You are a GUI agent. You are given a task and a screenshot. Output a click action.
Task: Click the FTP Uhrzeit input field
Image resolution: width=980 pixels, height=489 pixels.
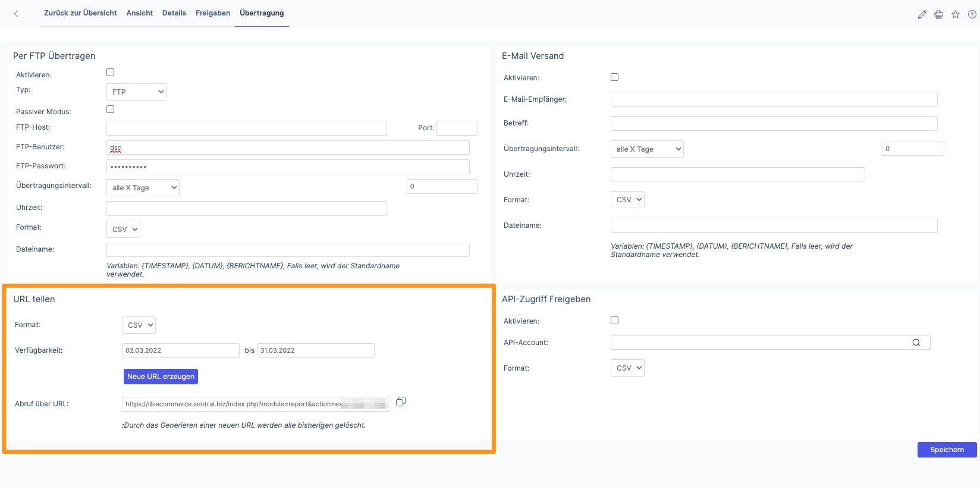(x=247, y=208)
